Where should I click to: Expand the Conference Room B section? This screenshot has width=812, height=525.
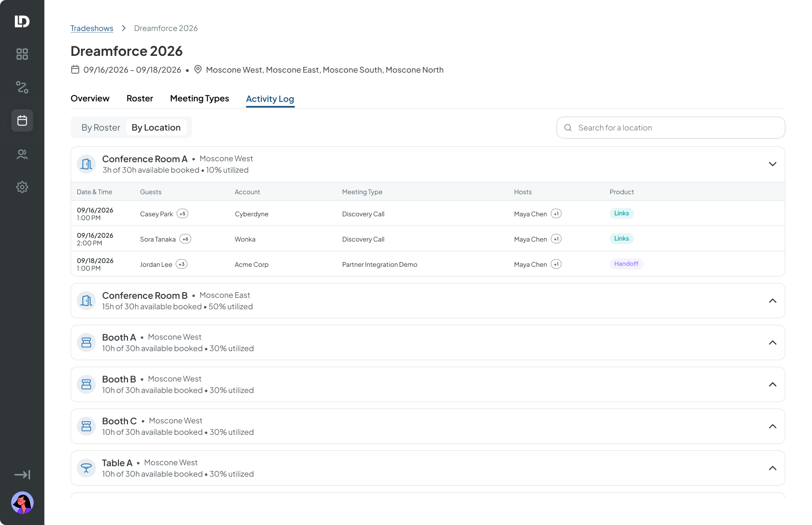click(772, 301)
